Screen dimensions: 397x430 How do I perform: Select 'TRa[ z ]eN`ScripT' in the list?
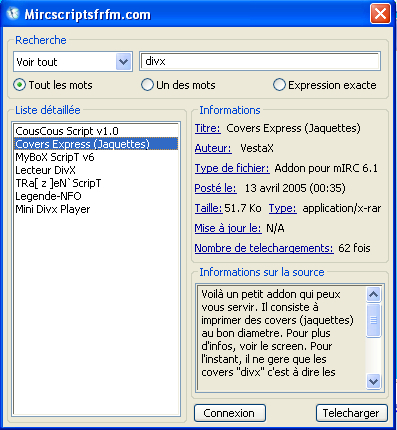[96, 183]
